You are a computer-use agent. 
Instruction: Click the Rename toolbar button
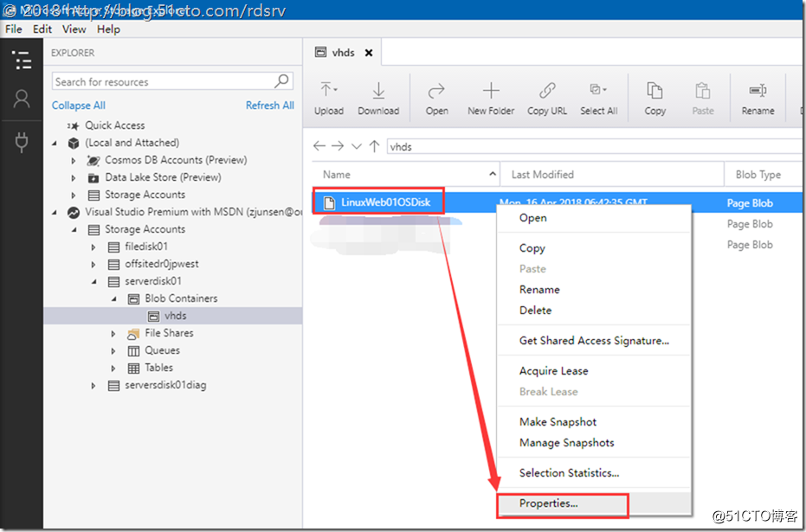[x=758, y=98]
